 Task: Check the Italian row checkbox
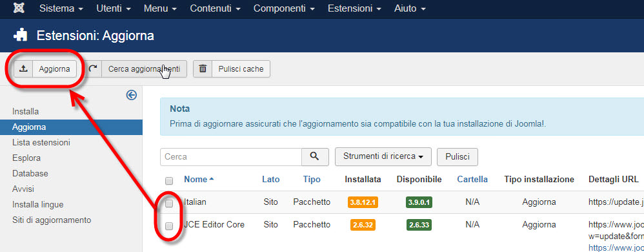click(x=169, y=204)
